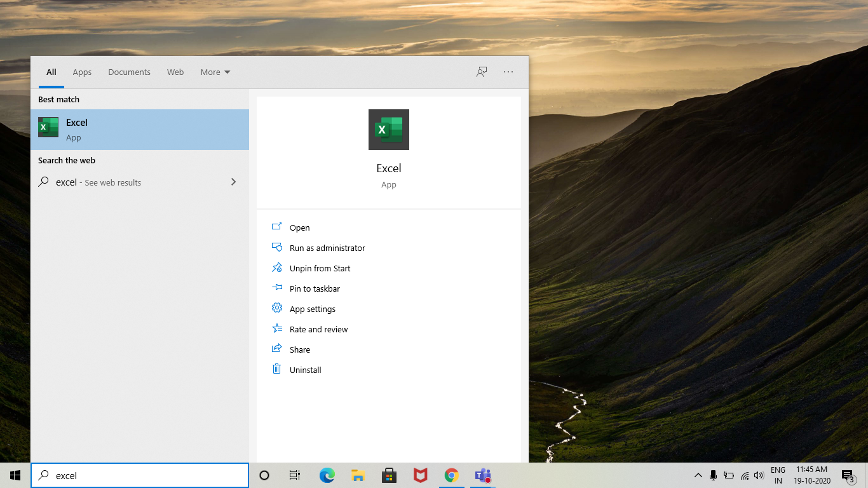The image size is (868, 488).
Task: Open Microsoft Store from the taskbar
Action: [x=389, y=475]
